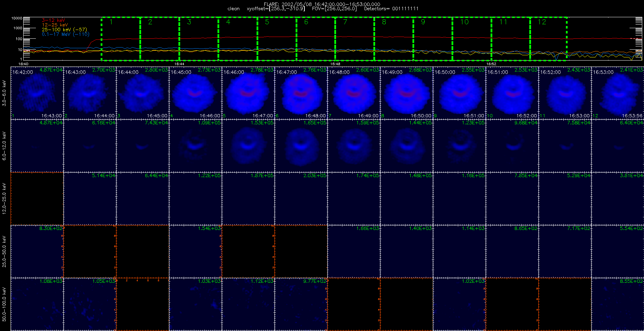Open 6.0-12.0 keV image with peak 1.44E+05

coord(406,146)
